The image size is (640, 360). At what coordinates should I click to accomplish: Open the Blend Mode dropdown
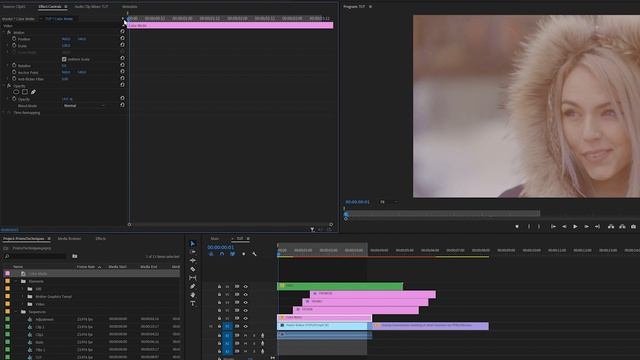coord(84,106)
